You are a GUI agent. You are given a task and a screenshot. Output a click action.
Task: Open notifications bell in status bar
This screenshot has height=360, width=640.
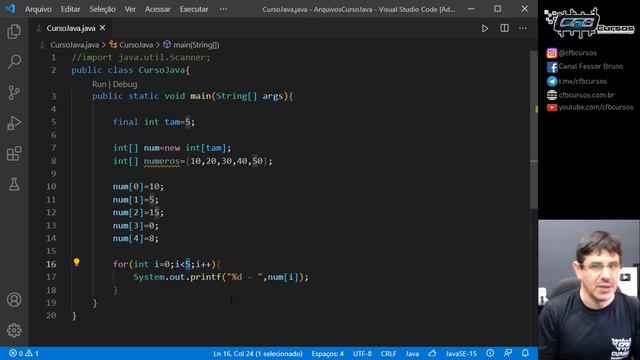click(x=525, y=353)
